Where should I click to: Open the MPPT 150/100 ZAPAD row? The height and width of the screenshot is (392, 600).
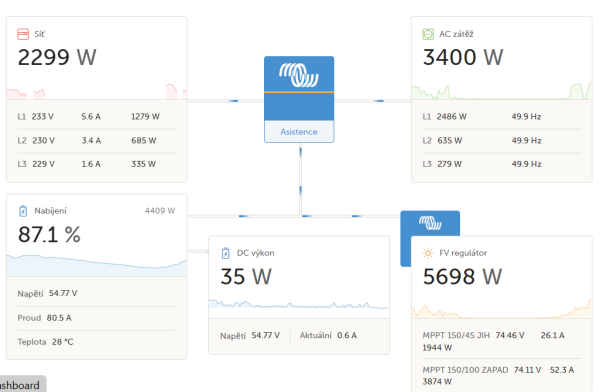pos(501,376)
